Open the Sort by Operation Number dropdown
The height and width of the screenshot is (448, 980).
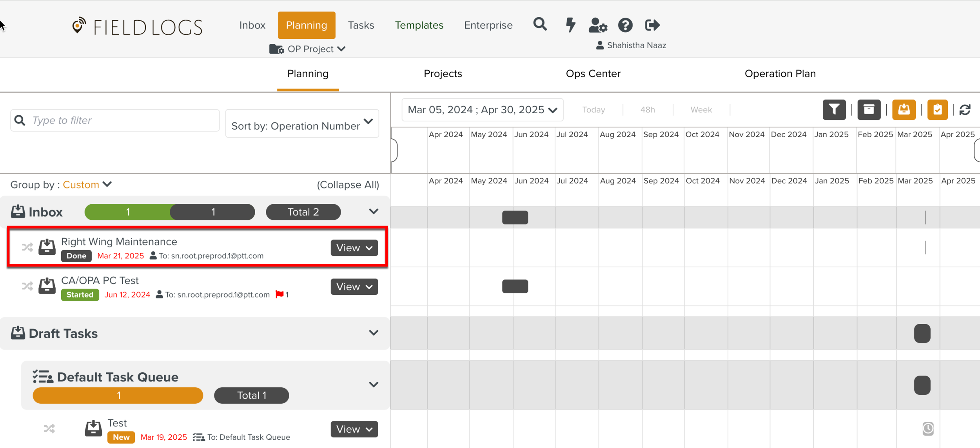(x=302, y=124)
